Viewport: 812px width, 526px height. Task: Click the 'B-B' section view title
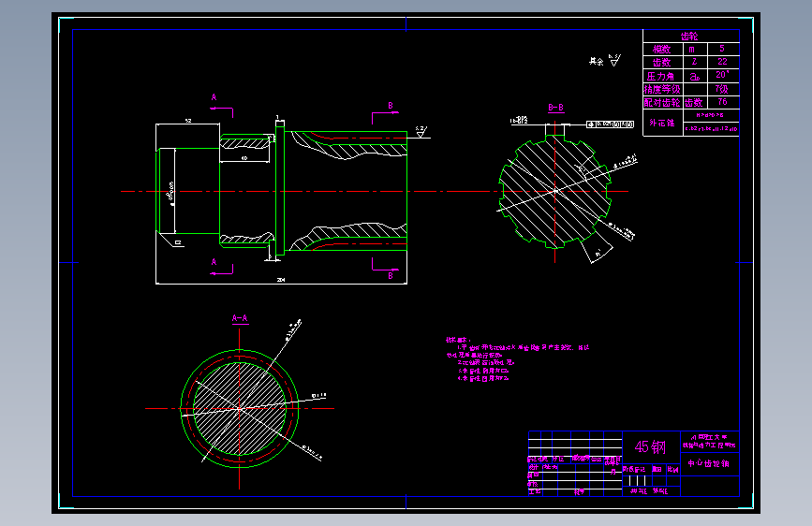pos(555,108)
